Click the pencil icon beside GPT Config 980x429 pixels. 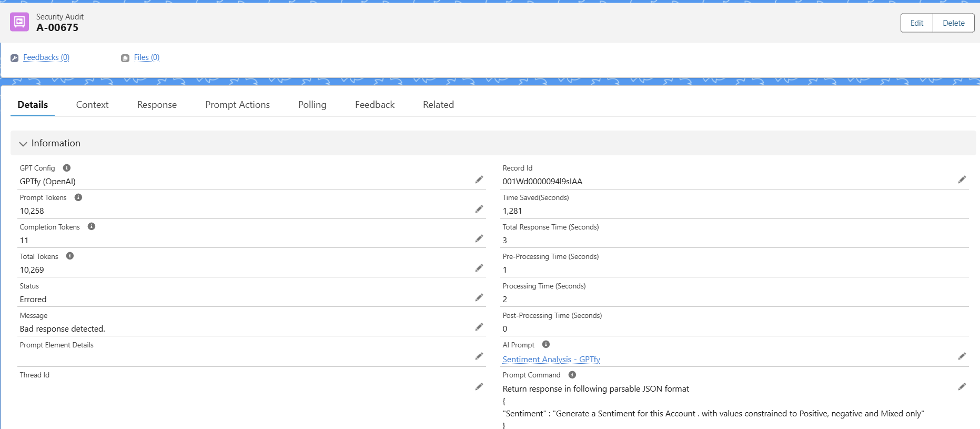pyautogui.click(x=479, y=180)
